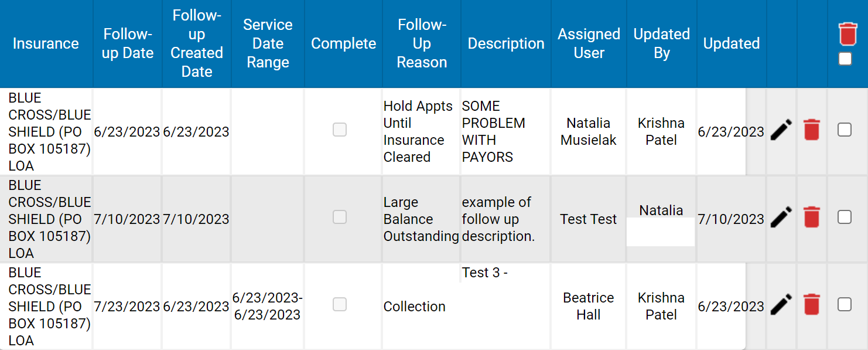Select the Hold Appts row for deletion
The image size is (868, 350).
845,130
